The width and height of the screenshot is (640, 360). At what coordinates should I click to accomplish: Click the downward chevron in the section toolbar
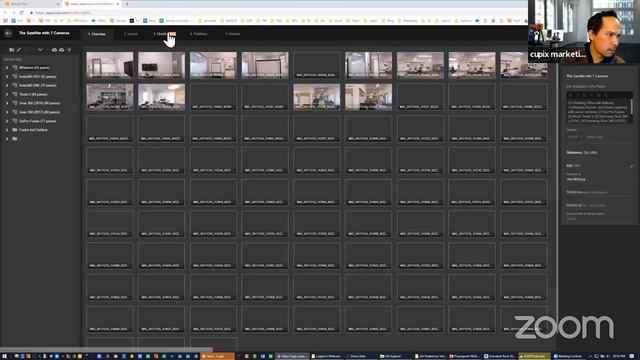[40, 50]
